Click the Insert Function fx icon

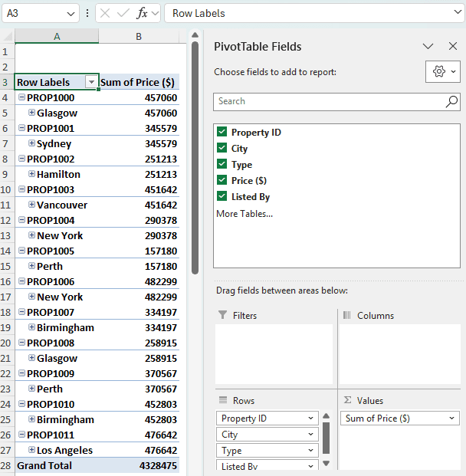click(x=142, y=13)
